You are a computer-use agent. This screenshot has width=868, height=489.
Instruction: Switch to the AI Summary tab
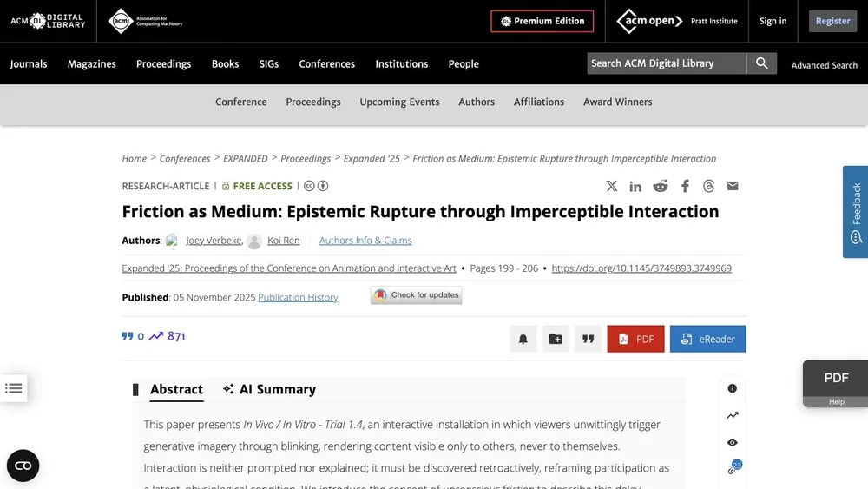click(270, 389)
